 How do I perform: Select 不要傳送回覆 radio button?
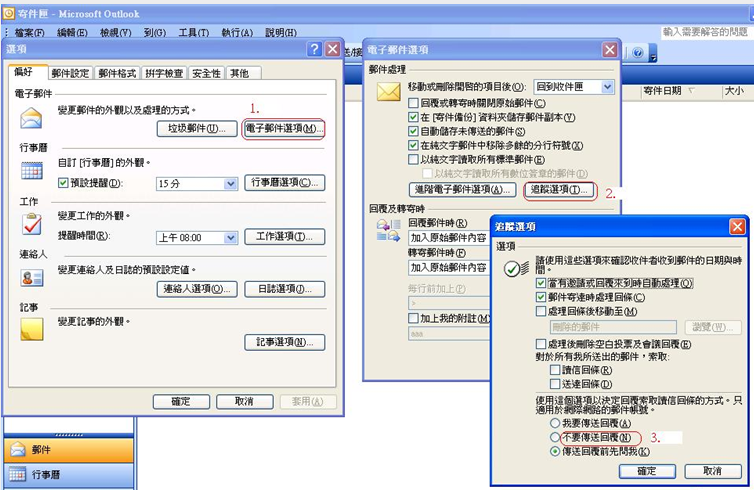(555, 437)
